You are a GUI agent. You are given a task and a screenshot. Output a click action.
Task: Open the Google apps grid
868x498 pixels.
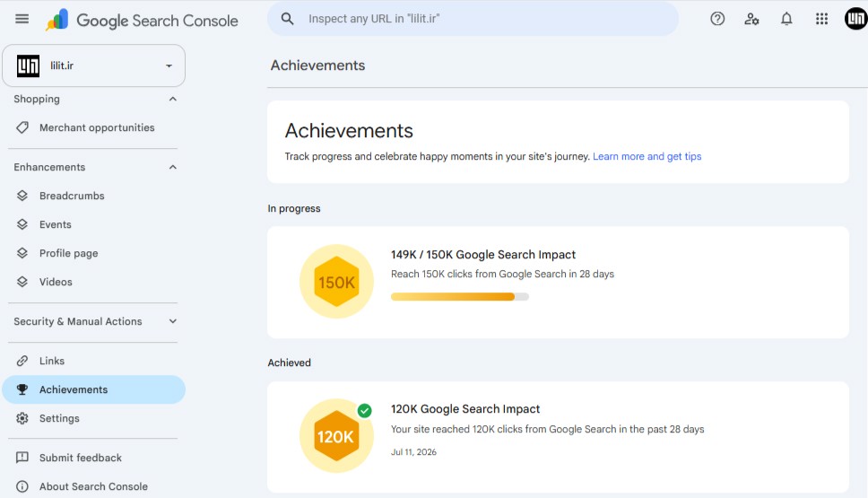point(821,19)
